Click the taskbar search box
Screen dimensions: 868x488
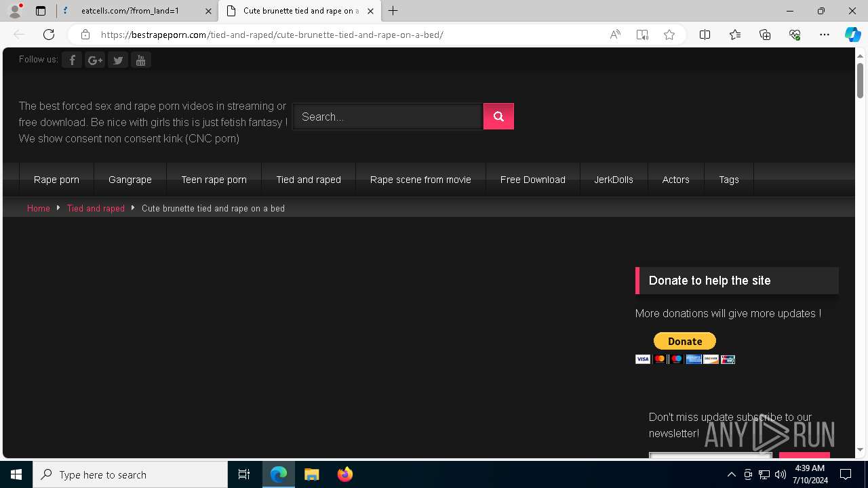tap(130, 474)
